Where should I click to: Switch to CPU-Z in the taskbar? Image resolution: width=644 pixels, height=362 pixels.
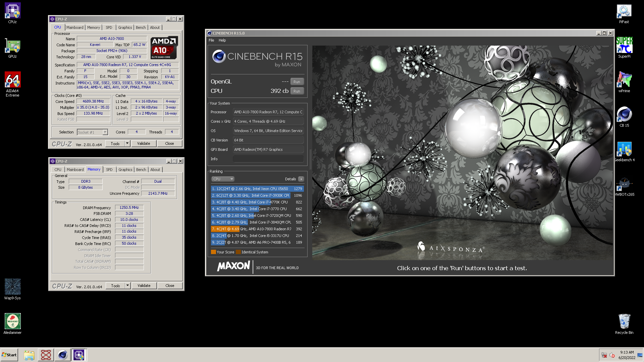[79, 355]
